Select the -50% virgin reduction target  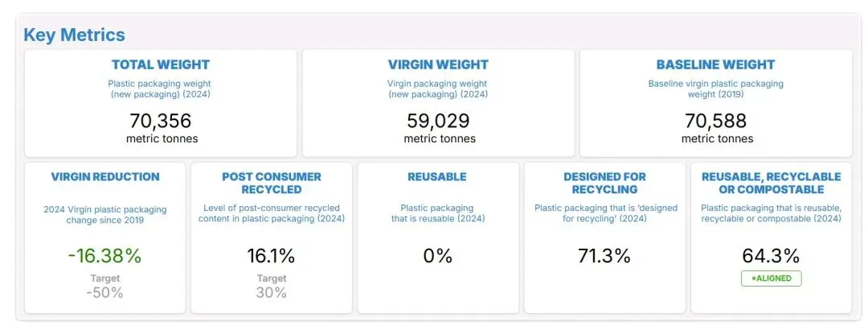tap(105, 293)
